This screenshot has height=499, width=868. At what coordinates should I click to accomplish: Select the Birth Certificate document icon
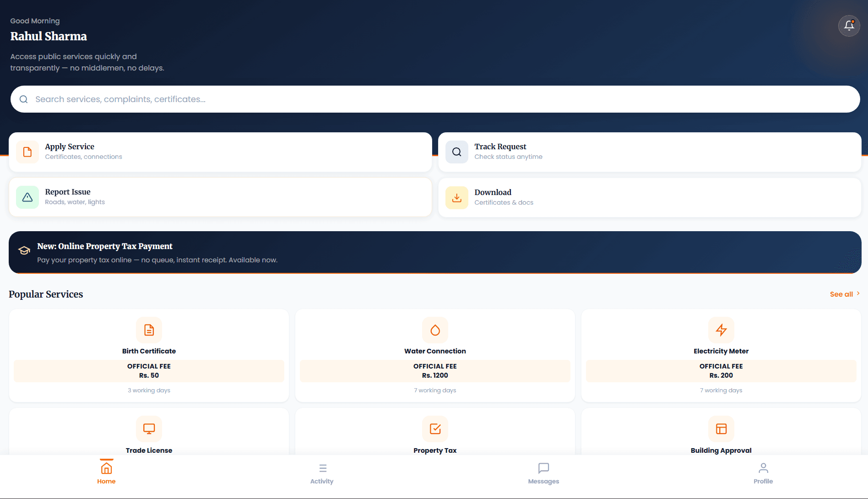point(149,330)
